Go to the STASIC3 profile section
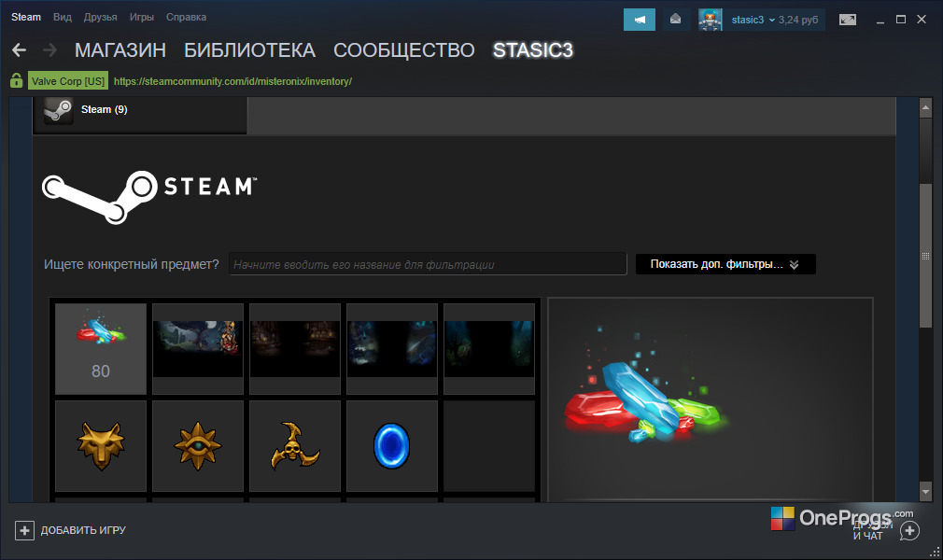 (533, 49)
